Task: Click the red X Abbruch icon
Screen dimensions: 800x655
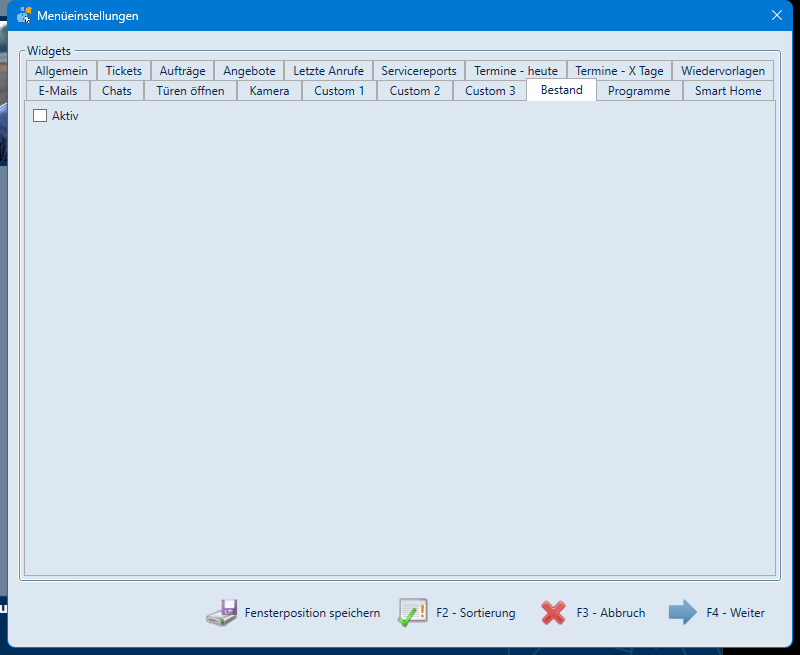Action: pyautogui.click(x=554, y=613)
